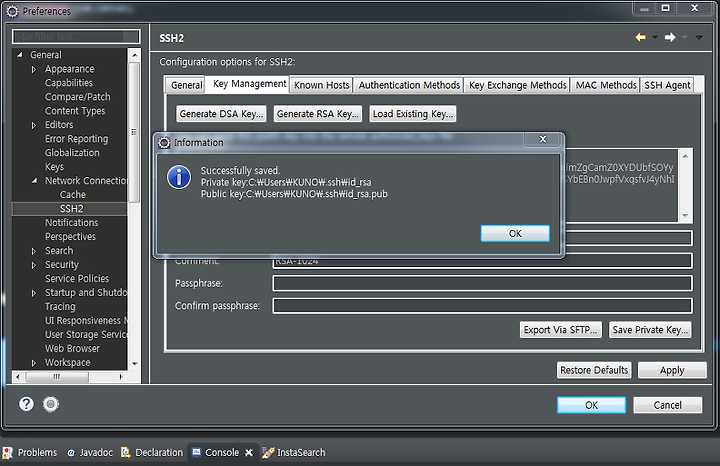This screenshot has height=466, width=720.
Task: Click the Javadoc view icon
Action: 71,453
